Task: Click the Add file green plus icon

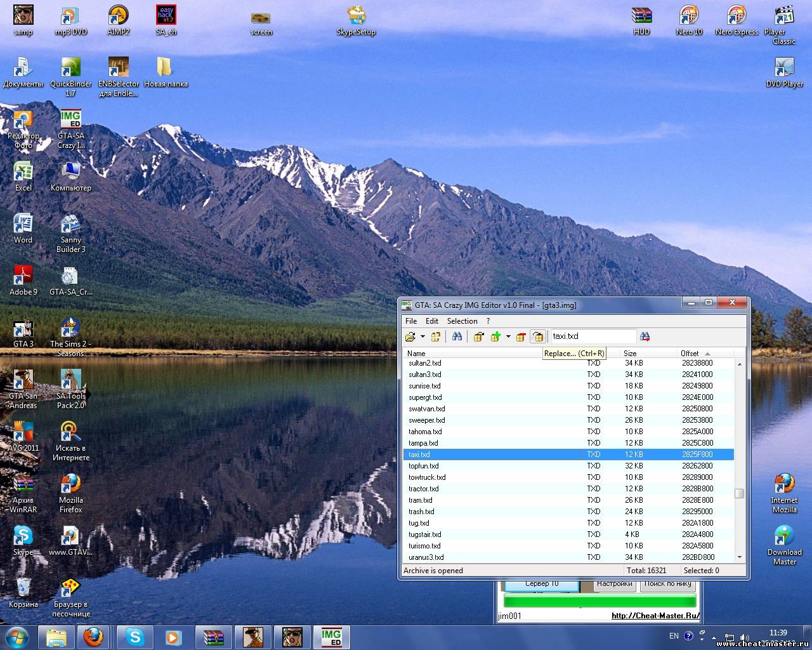Action: [495, 336]
